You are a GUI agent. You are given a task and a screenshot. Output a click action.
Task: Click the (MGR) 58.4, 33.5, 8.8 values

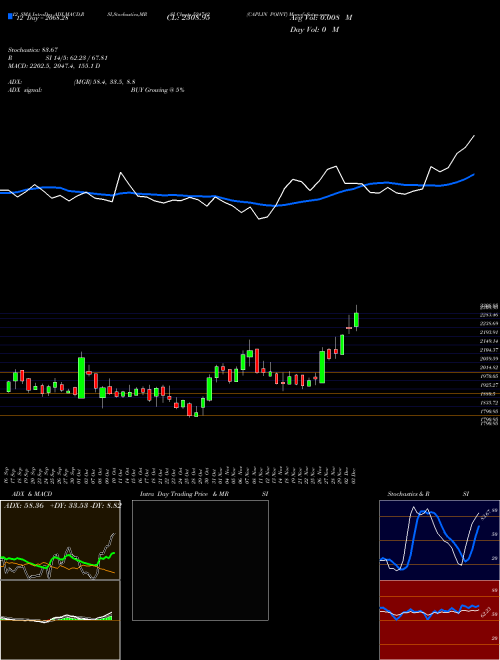(x=104, y=82)
